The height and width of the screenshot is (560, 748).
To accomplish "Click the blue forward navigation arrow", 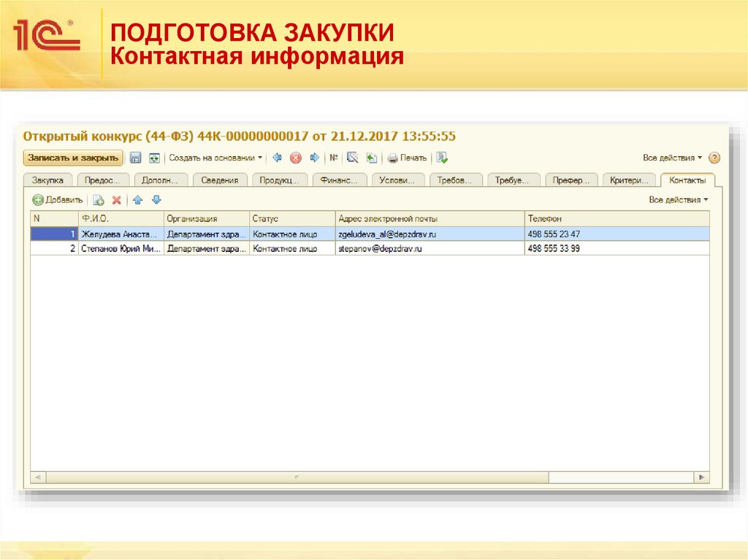I will 313,156.
